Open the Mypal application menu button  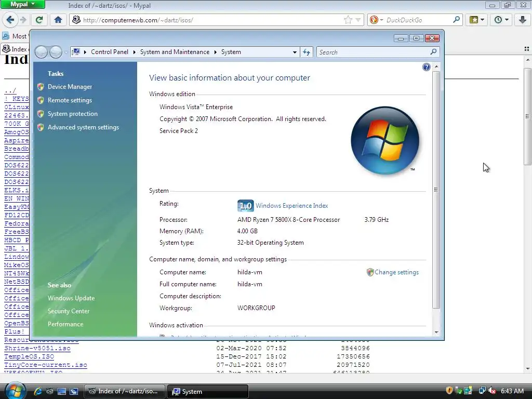pyautogui.click(x=22, y=4)
